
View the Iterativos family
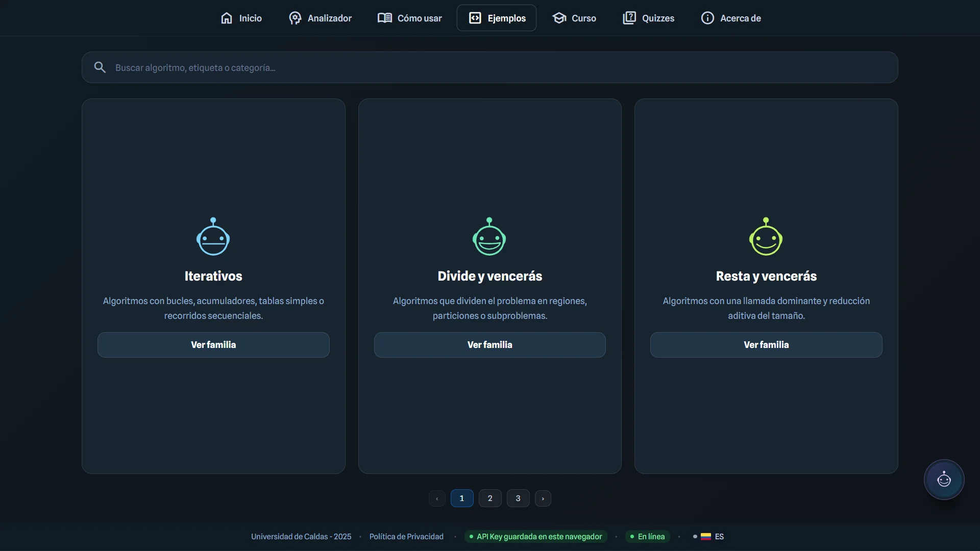pyautogui.click(x=213, y=345)
